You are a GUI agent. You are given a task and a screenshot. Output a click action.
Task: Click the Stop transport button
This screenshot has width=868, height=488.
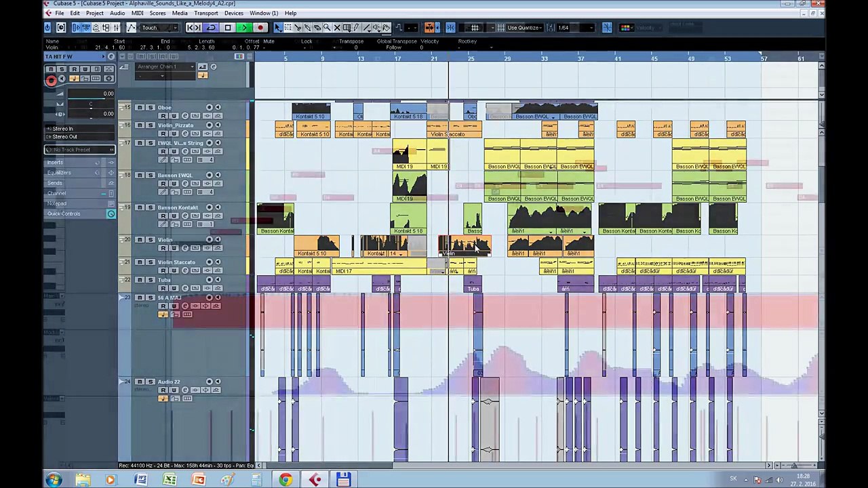click(228, 28)
